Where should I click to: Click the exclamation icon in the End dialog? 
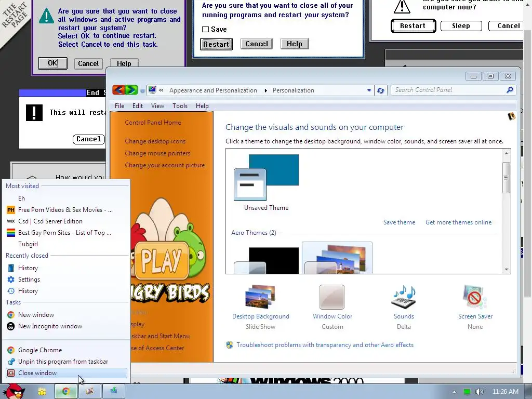pyautogui.click(x=34, y=113)
